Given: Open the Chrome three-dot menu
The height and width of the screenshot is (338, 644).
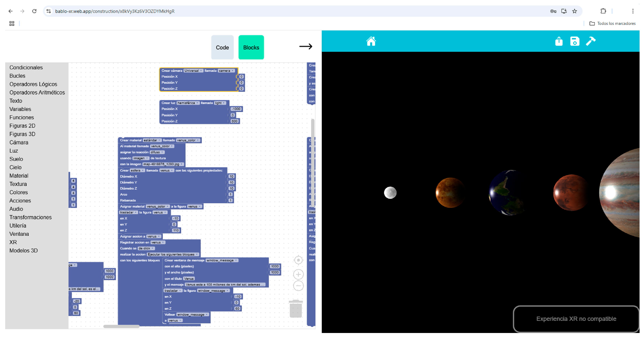Looking at the screenshot, I should coord(633,11).
